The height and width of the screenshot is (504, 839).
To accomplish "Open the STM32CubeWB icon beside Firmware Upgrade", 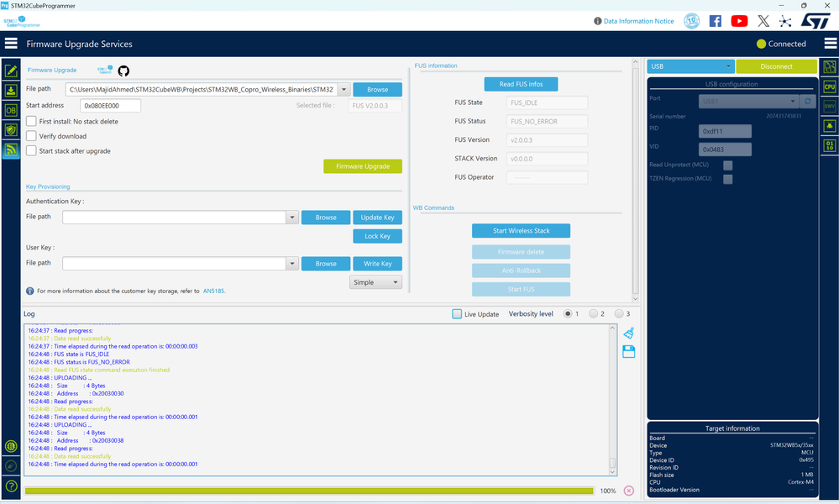I will 105,70.
